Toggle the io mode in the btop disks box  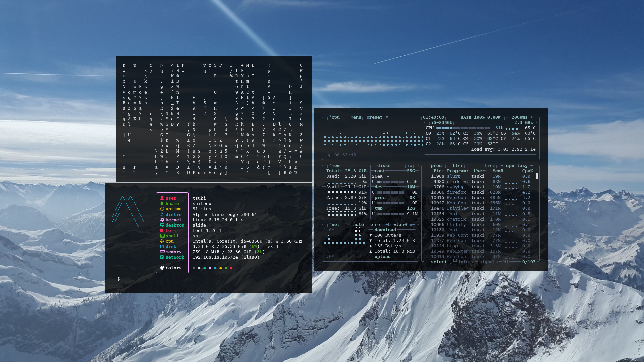click(x=409, y=166)
